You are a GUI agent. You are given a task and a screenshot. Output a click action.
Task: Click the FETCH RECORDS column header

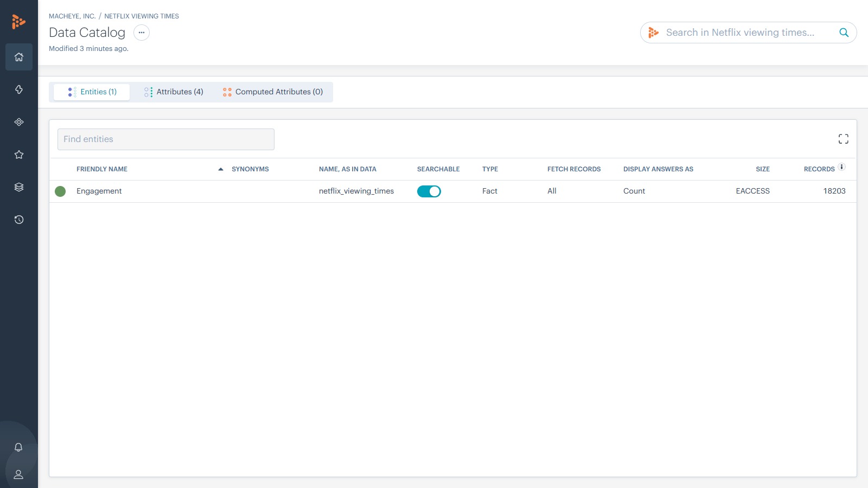[x=574, y=169]
